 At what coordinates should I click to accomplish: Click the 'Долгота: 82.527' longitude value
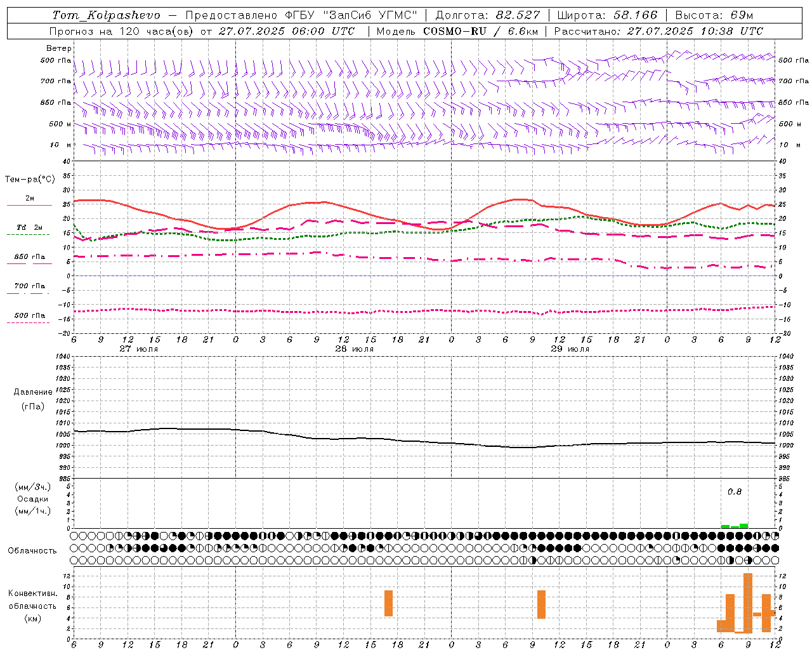(488, 15)
